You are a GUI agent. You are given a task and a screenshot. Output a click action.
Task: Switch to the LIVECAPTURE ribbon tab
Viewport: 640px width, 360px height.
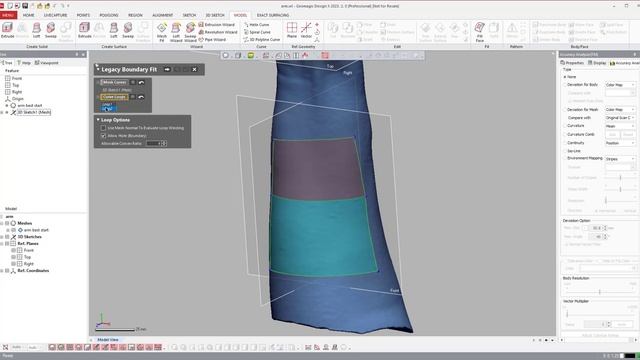(56, 15)
